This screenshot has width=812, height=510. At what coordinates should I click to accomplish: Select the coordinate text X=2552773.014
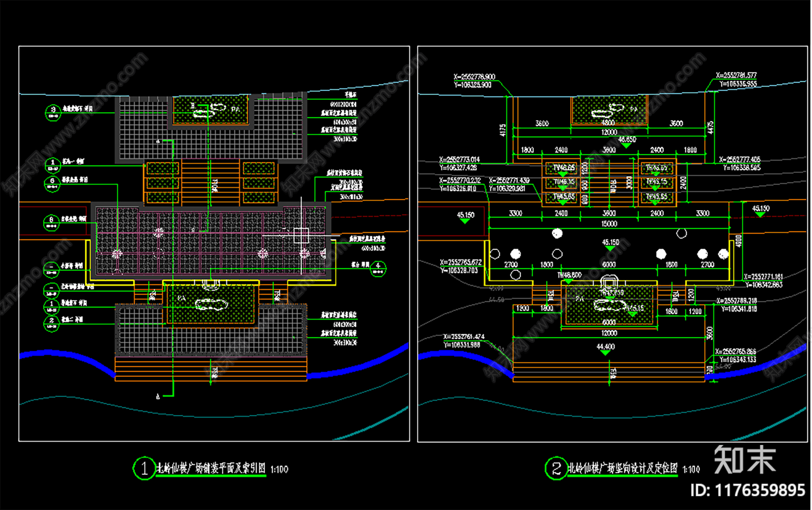tap(459, 160)
